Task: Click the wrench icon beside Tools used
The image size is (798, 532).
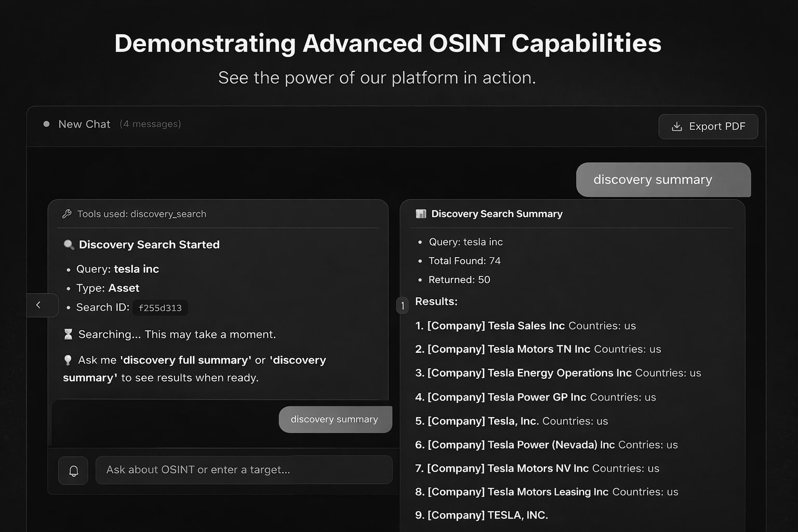Action: tap(67, 214)
